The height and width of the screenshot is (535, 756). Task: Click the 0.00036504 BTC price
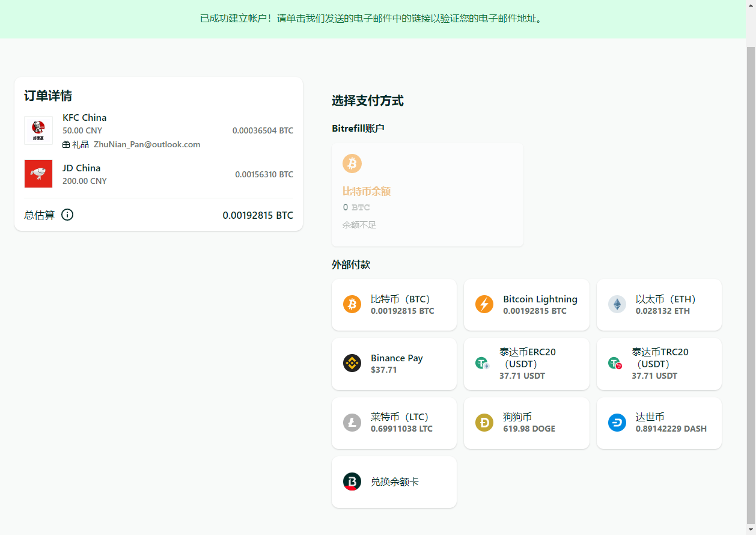263,130
